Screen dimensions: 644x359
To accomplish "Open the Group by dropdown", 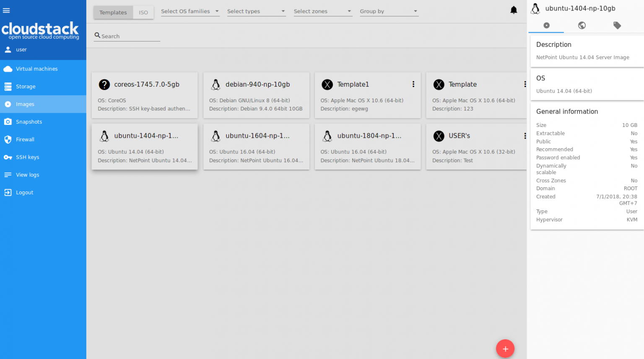I will point(388,11).
